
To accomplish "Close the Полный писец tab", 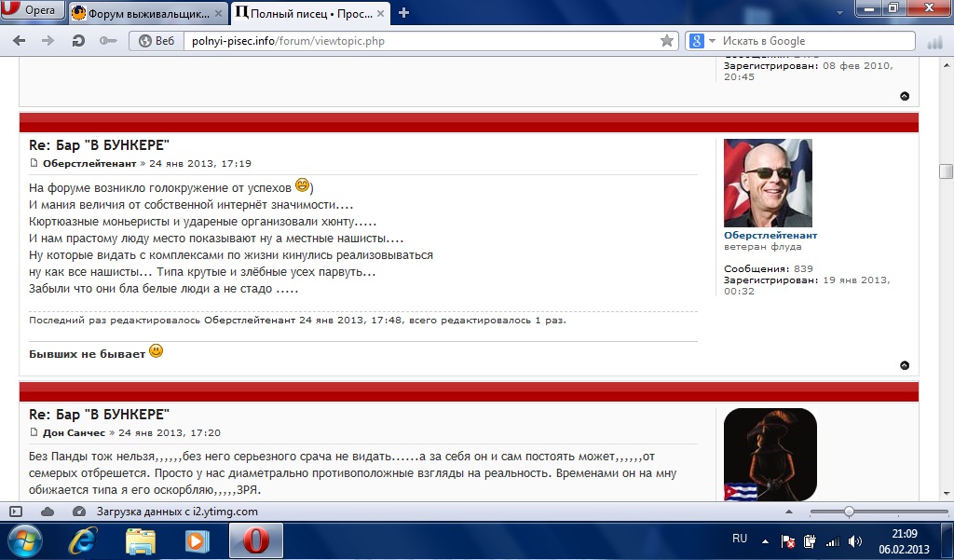I will (380, 13).
